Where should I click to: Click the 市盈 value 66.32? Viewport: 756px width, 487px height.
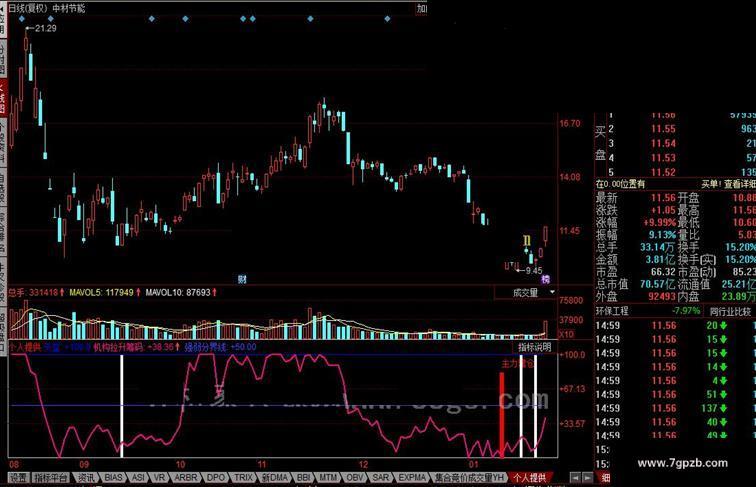(x=663, y=272)
